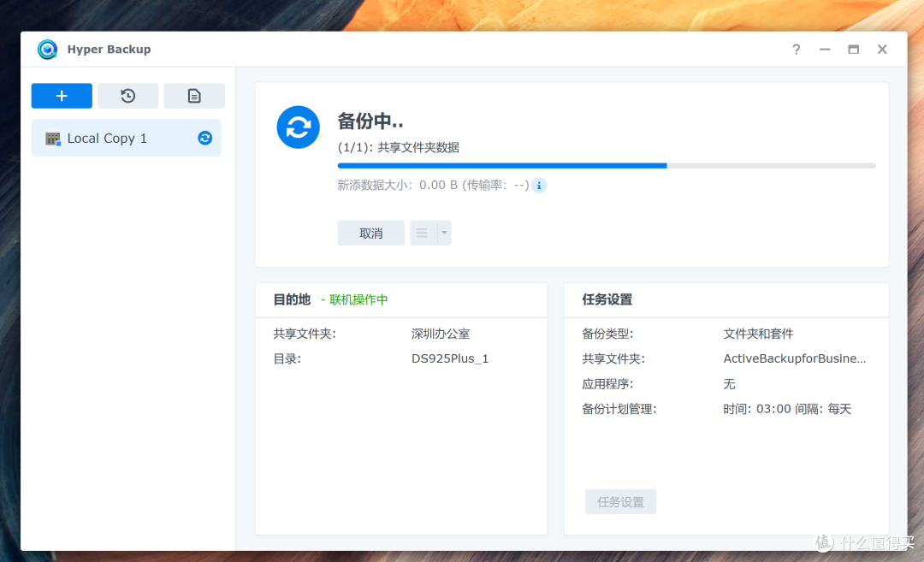Show info tooltip next to transfer rate
924x562 pixels.
539,186
